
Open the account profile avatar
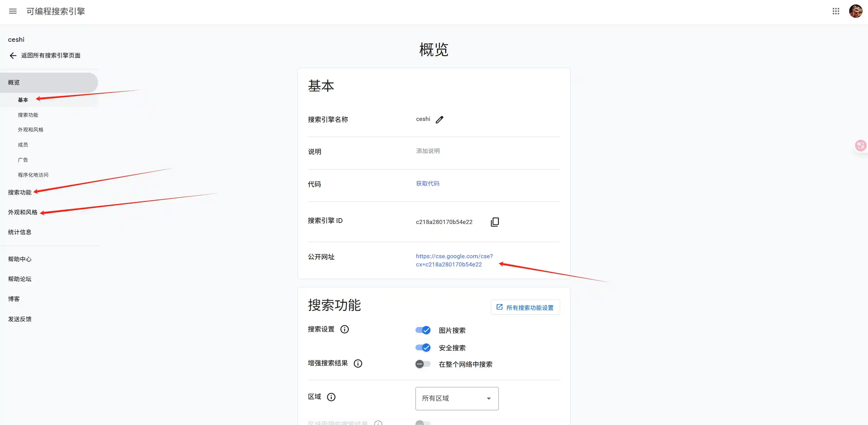coord(855,11)
